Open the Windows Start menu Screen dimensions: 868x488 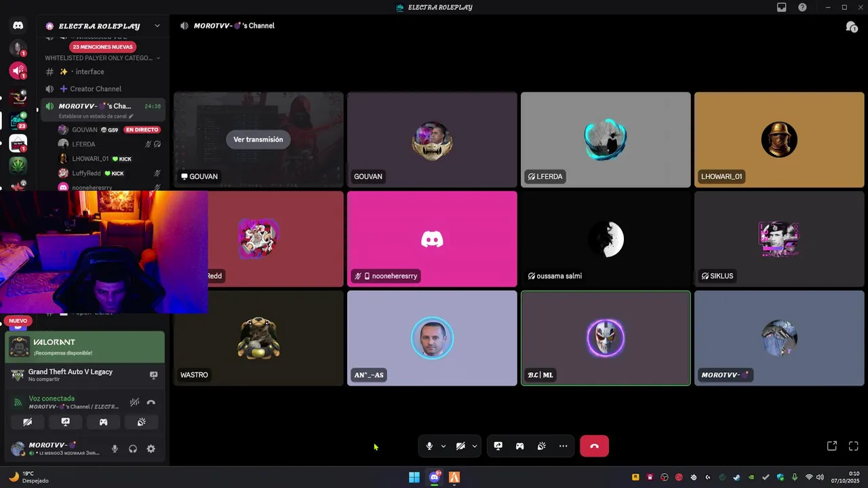coord(414,477)
